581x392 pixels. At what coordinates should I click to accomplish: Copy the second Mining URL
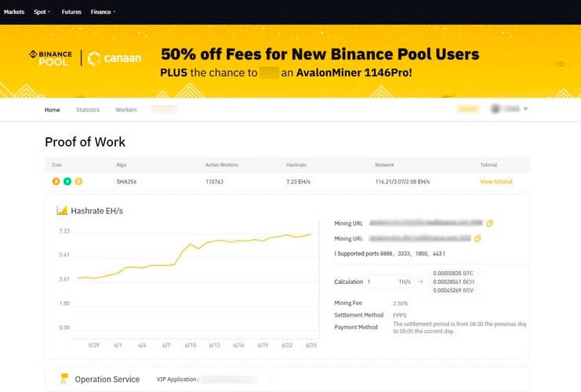478,238
